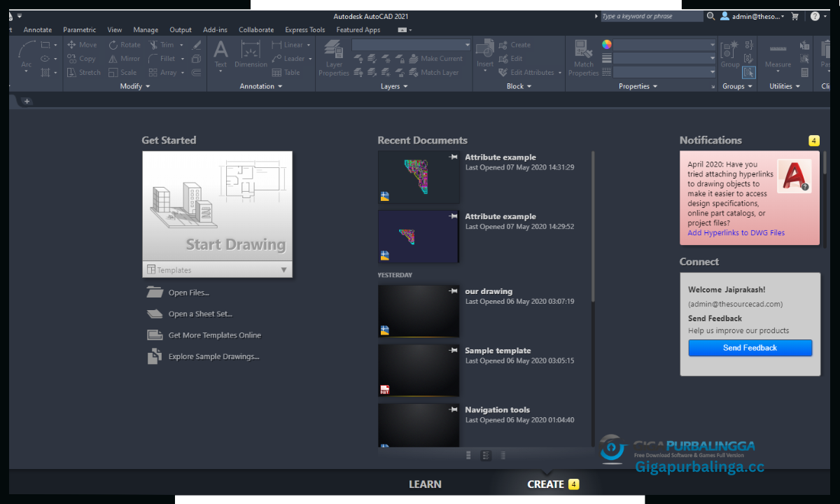Expand the Layers panel
Viewport: 840px width, 504px height.
point(394,86)
